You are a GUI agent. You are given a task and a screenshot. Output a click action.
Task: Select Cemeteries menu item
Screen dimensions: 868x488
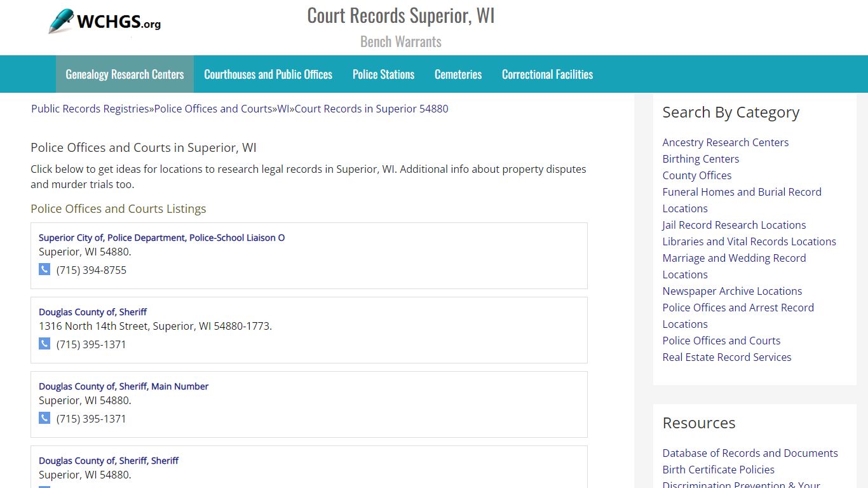tap(458, 74)
